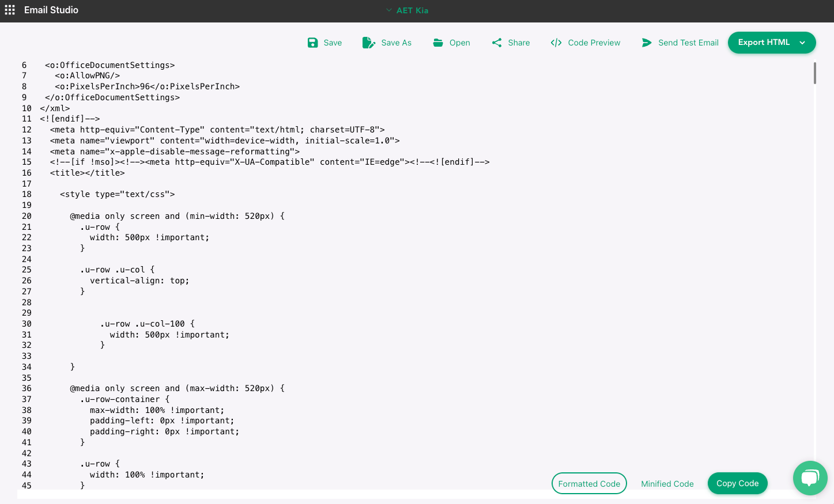
Task: Switch to Formatted Code view
Action: (x=589, y=483)
